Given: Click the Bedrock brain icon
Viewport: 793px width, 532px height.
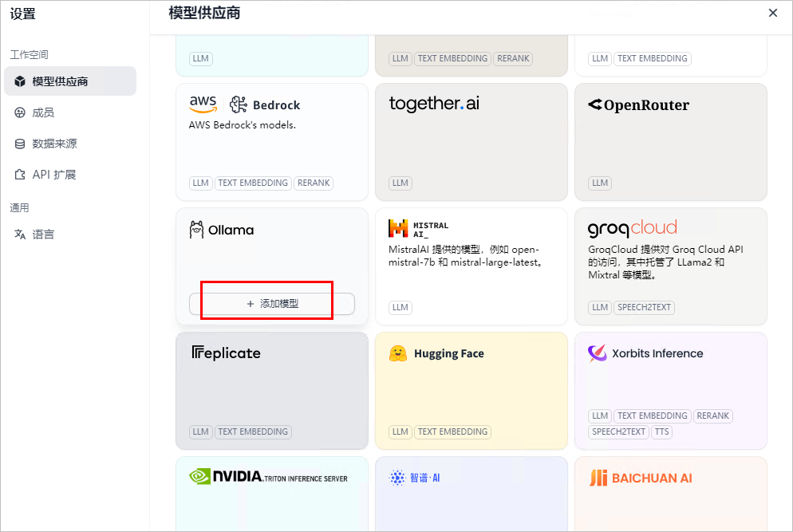Looking at the screenshot, I should click(239, 104).
